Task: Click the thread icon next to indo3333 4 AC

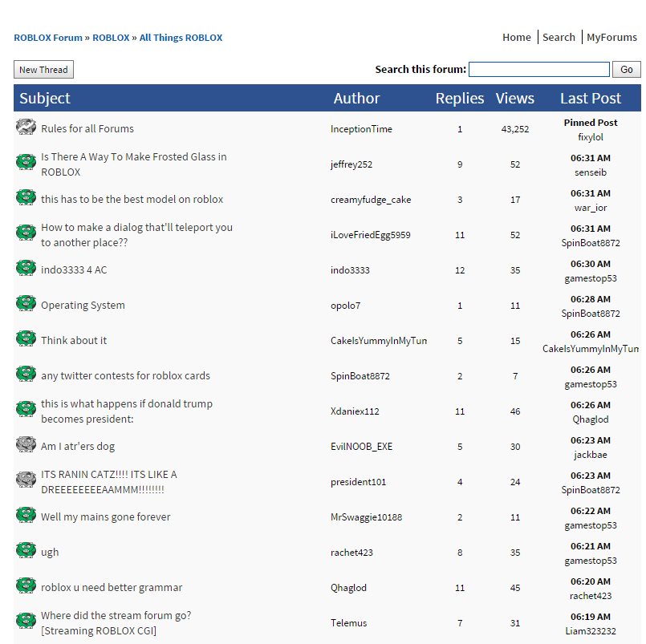Action: pyautogui.click(x=26, y=268)
